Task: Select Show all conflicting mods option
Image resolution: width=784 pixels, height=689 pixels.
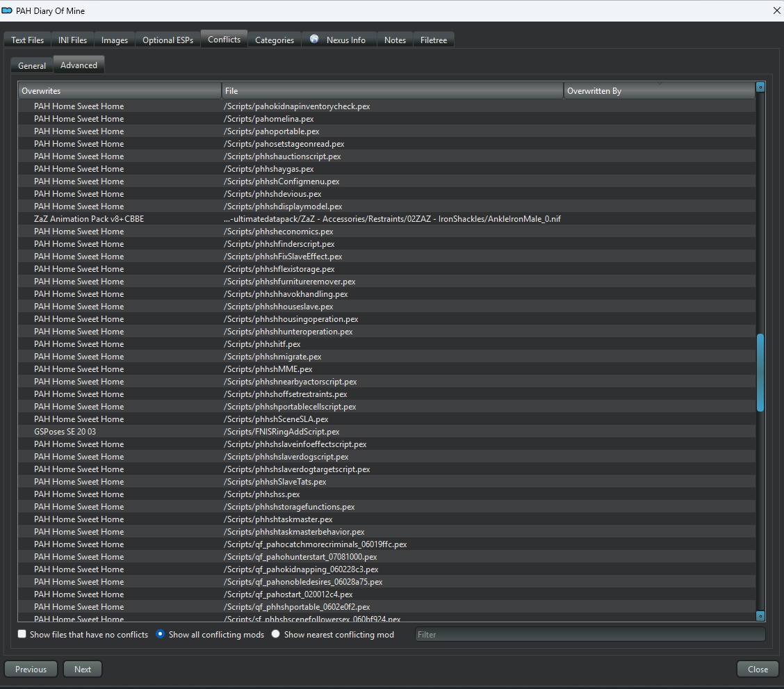Action: (160, 634)
